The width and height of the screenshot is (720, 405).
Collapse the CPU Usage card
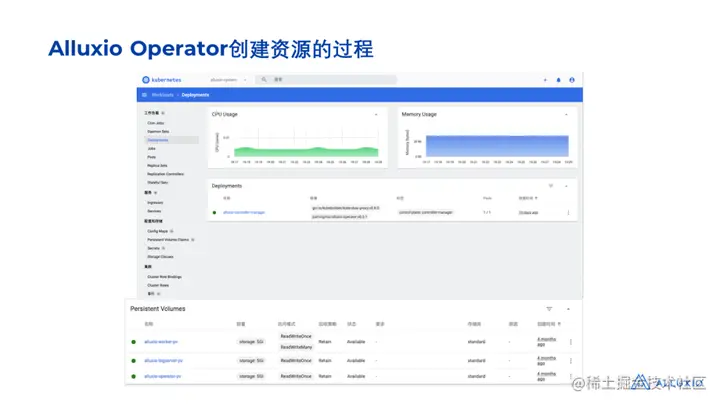coord(376,114)
